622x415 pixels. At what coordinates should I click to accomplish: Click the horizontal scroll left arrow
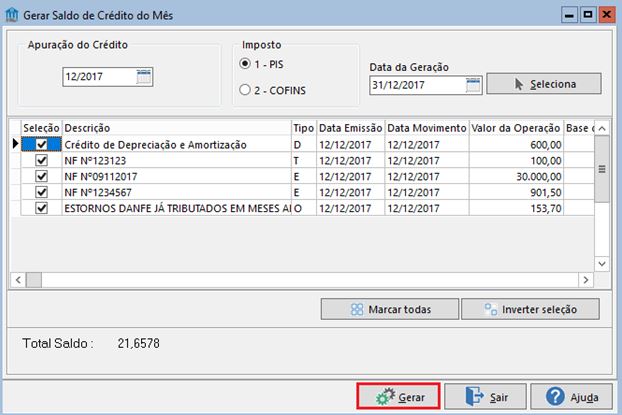tap(18, 280)
